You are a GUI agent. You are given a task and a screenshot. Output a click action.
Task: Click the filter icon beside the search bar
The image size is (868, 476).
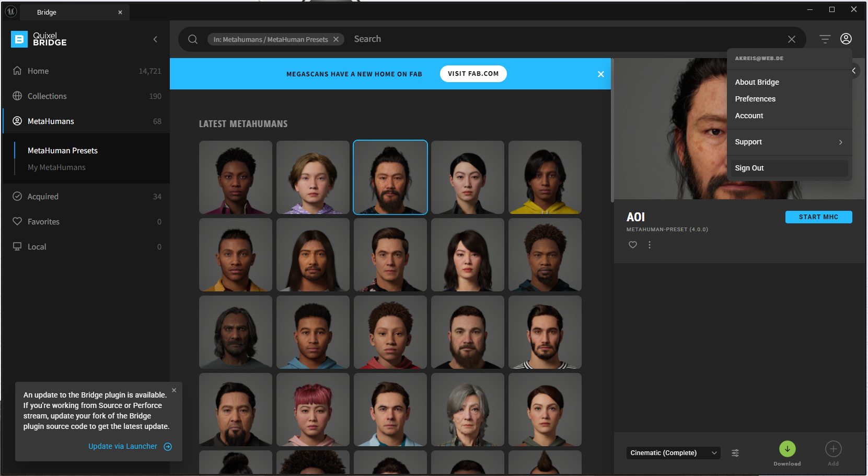click(825, 39)
